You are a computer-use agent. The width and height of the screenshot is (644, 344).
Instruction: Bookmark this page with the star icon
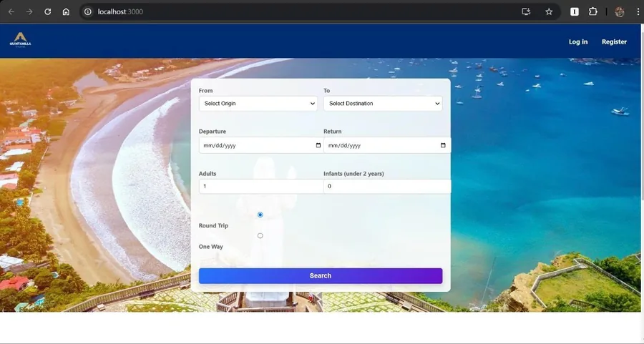tap(549, 11)
